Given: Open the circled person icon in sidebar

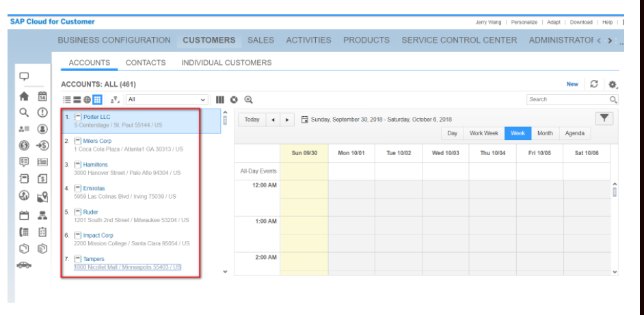Looking at the screenshot, I should 42,129.
